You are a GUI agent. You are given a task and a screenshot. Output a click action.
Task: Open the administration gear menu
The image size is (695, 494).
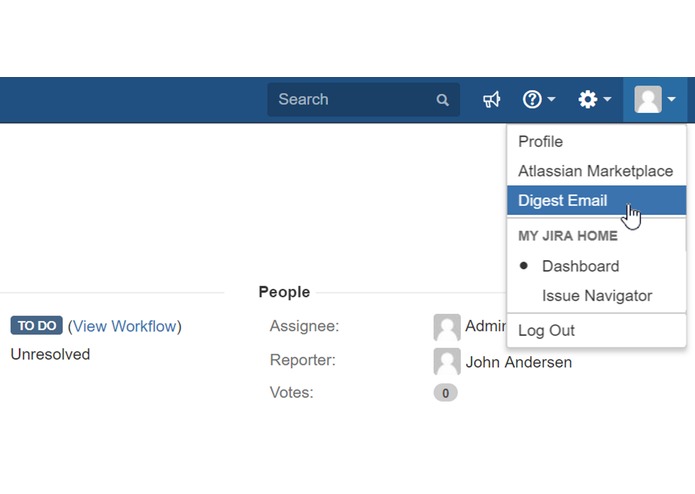coord(588,99)
